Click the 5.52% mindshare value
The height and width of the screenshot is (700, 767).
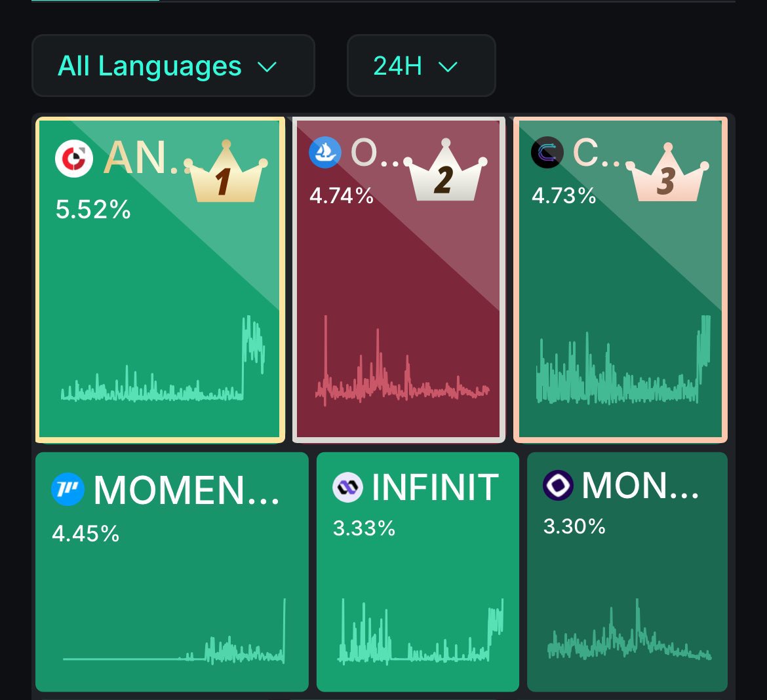[x=93, y=209]
